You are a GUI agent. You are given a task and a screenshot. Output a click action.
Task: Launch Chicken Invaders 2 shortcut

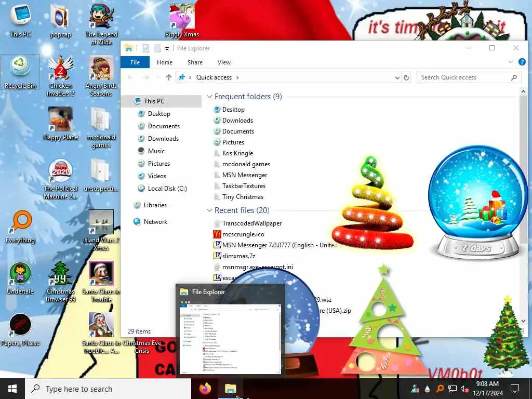coord(60,76)
